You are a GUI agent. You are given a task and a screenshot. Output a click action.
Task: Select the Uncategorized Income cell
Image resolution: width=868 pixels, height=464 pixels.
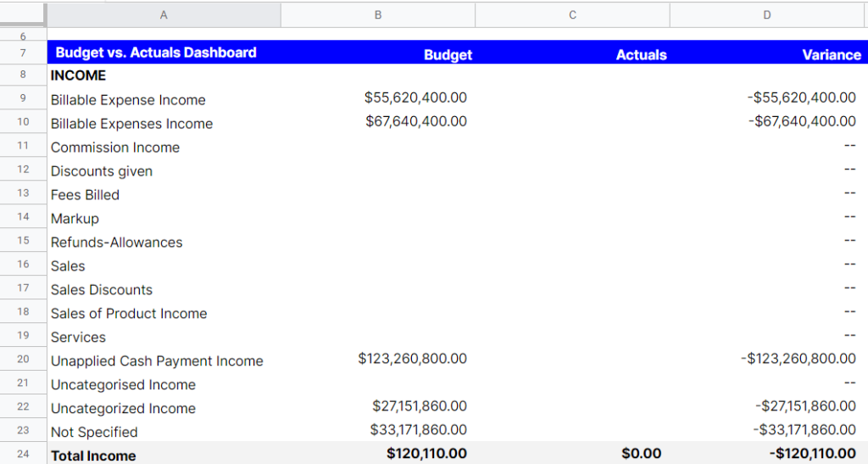click(x=164, y=407)
